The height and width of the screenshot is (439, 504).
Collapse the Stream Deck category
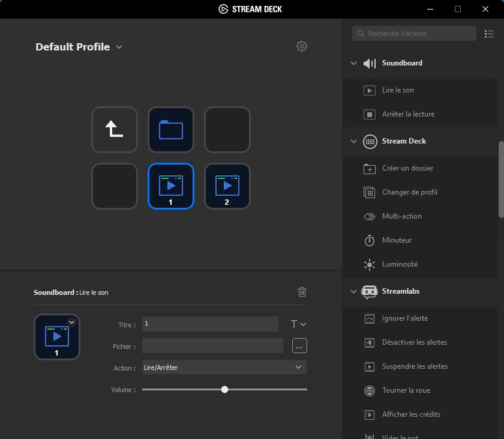tap(353, 141)
